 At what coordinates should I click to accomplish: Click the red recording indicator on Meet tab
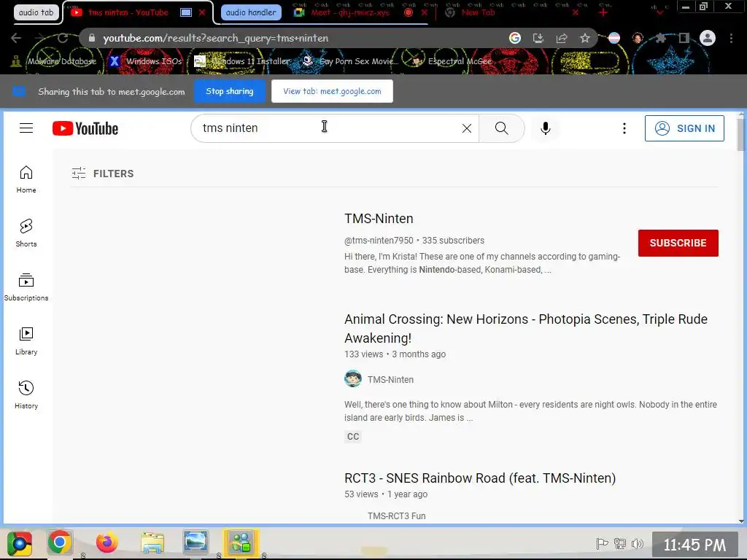409,12
